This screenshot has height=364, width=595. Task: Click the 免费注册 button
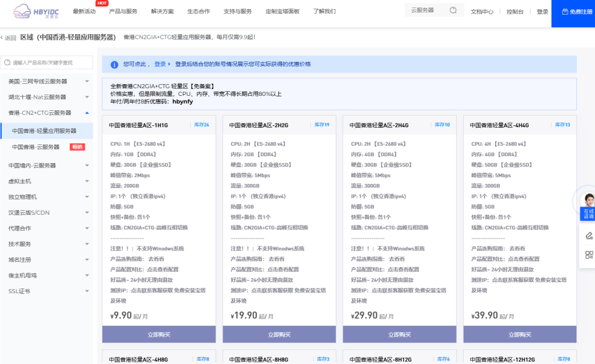[x=573, y=12]
